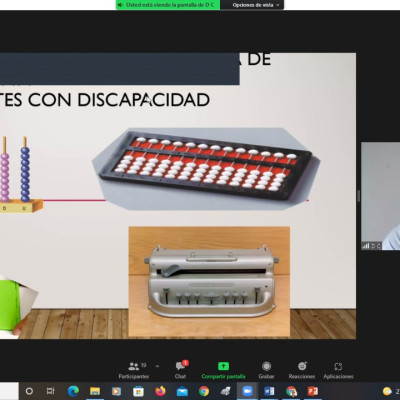400x400 pixels.
Task: Open Microsoft Word from the taskbar
Action: click(x=269, y=391)
